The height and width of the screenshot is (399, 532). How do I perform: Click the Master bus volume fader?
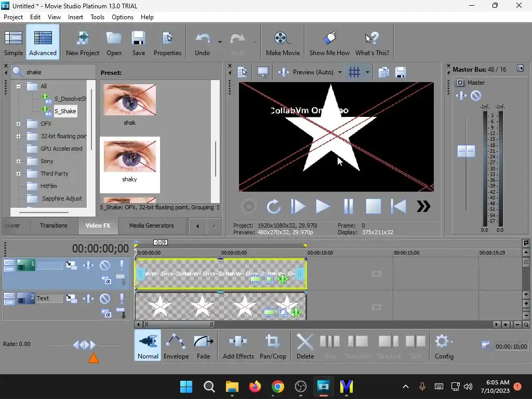(466, 151)
